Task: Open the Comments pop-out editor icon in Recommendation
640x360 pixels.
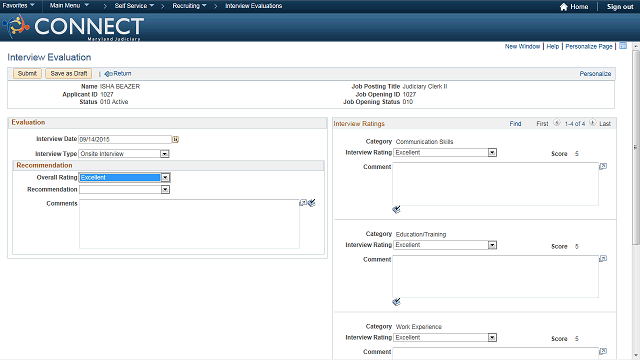Action: click(x=303, y=203)
